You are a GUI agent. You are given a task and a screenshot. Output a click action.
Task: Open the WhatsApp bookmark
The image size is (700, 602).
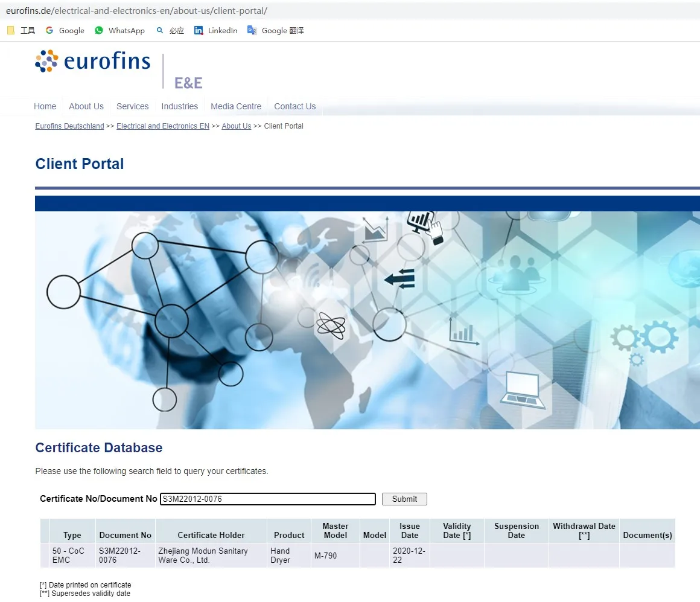coord(119,30)
